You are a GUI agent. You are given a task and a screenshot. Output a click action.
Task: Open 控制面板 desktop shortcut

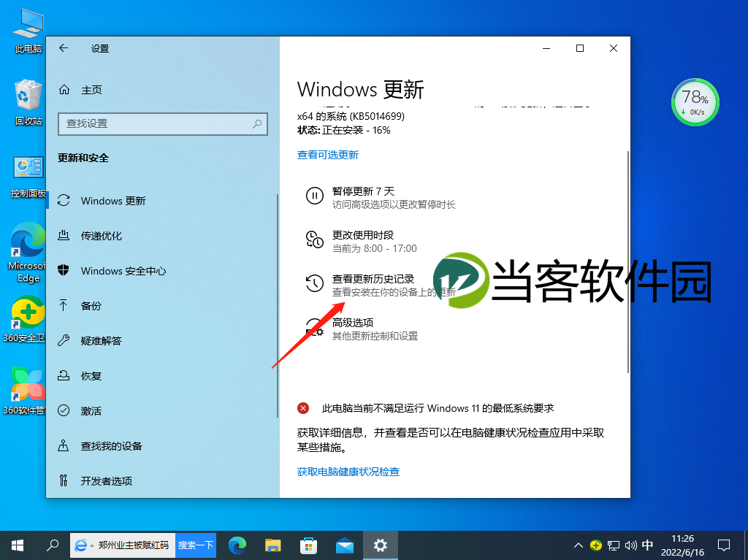pyautogui.click(x=27, y=168)
